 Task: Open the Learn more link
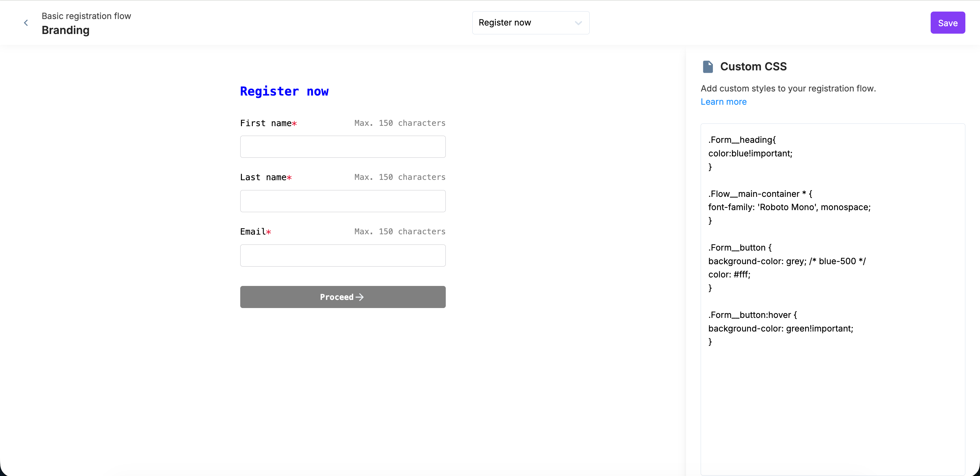point(723,102)
